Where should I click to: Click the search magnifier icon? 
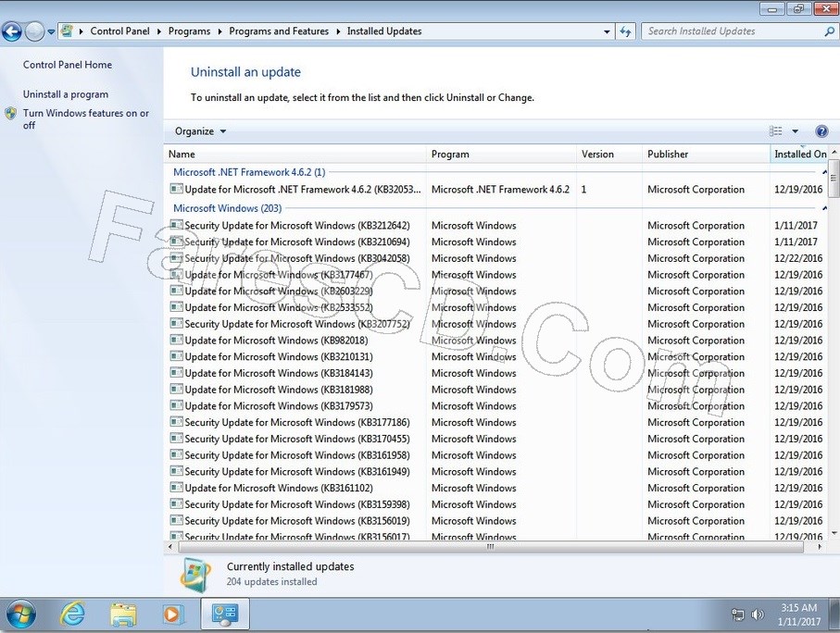coord(829,31)
